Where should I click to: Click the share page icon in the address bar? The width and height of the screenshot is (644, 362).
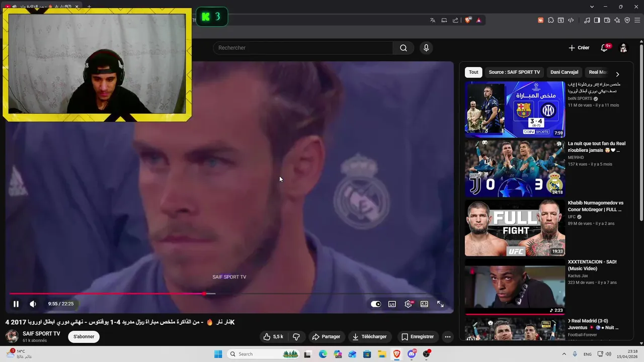tap(455, 20)
